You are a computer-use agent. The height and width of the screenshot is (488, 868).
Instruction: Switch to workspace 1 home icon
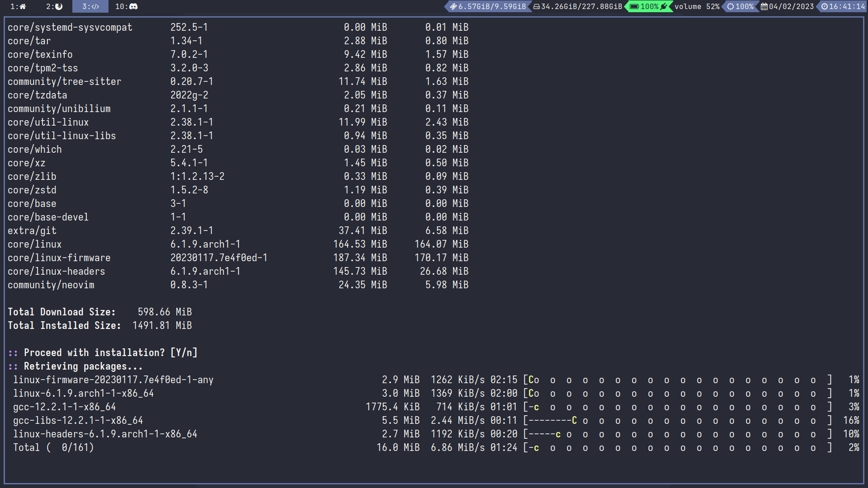(x=18, y=6)
